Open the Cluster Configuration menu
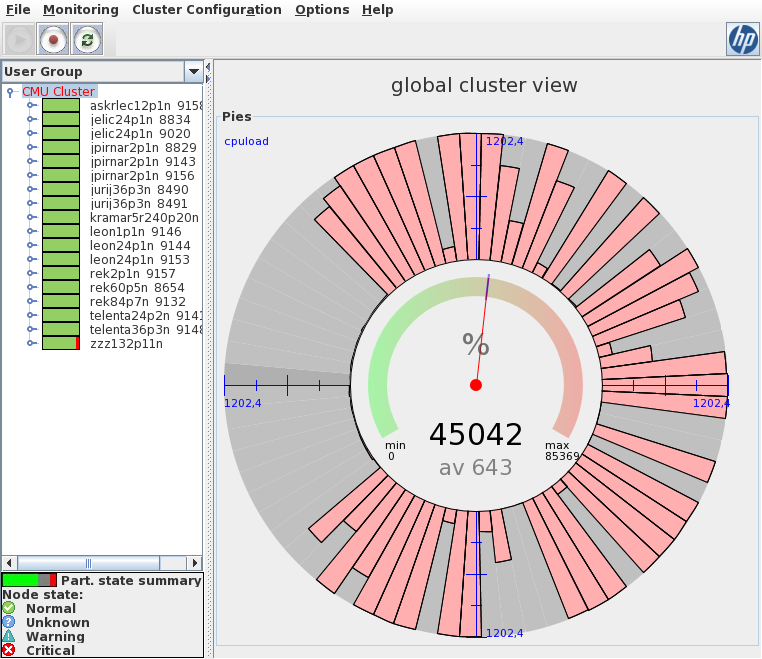 (206, 10)
